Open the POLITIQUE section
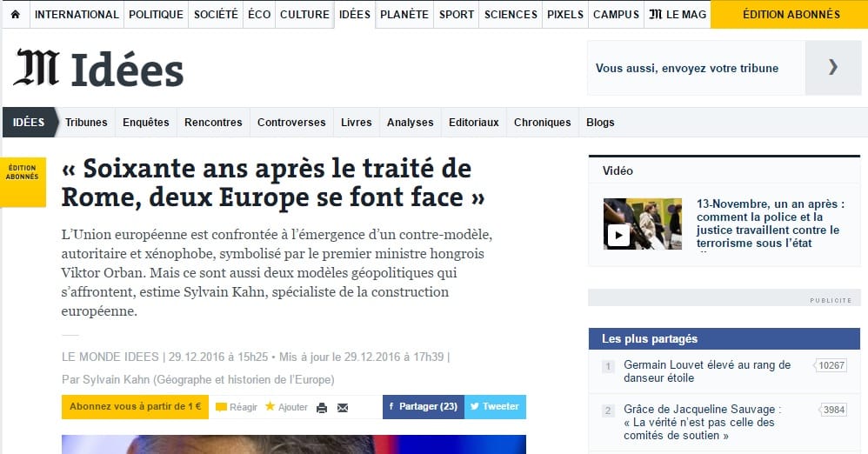The width and height of the screenshot is (868, 454). coord(156,15)
